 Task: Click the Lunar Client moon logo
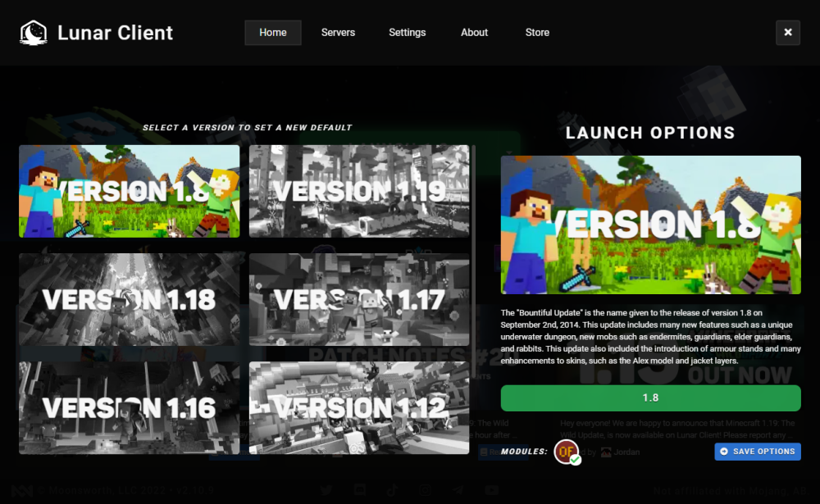coord(34,33)
